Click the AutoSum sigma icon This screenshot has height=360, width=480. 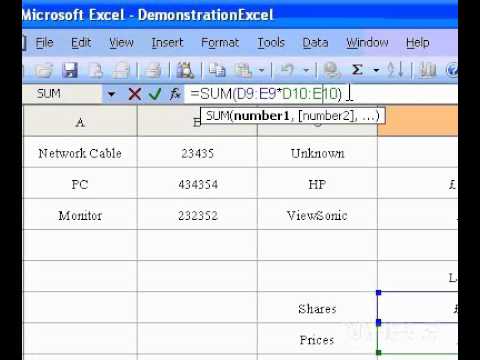tap(357, 70)
